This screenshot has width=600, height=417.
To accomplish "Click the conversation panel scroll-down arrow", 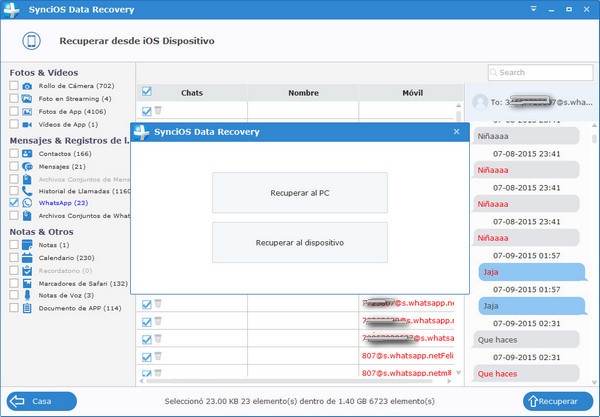I will pos(594,382).
